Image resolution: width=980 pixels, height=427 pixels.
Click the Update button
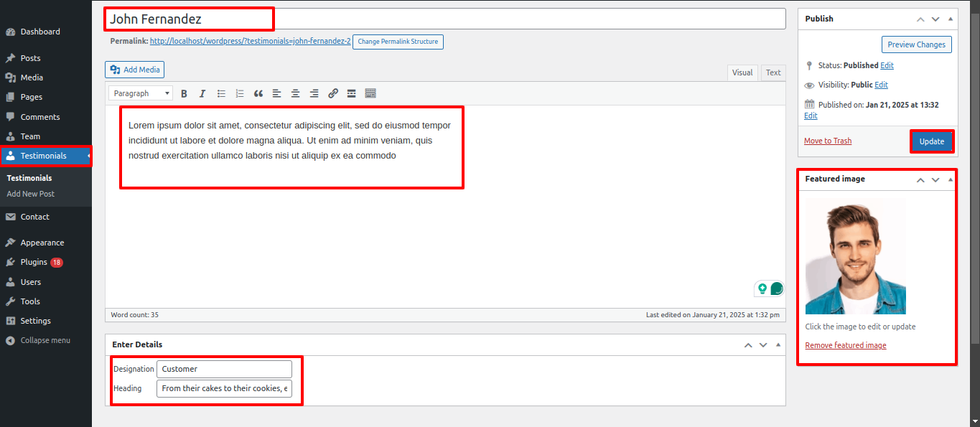(x=932, y=141)
